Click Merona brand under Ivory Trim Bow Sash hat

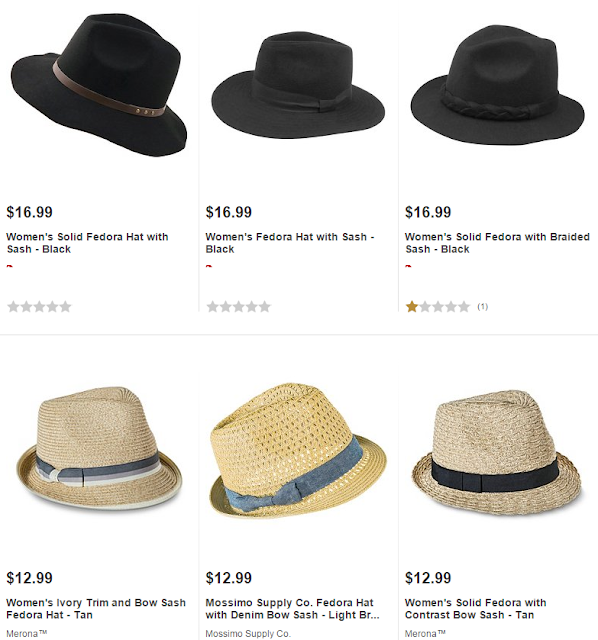point(27,634)
